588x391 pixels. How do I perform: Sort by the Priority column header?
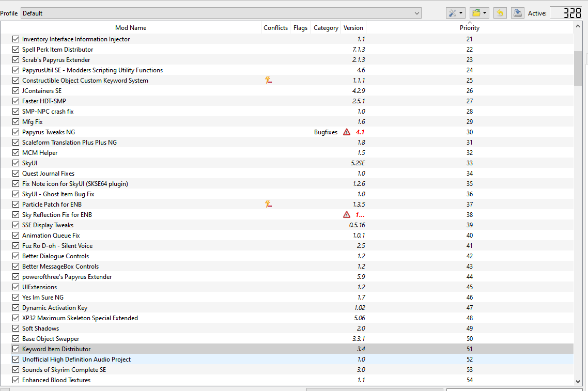[470, 28]
